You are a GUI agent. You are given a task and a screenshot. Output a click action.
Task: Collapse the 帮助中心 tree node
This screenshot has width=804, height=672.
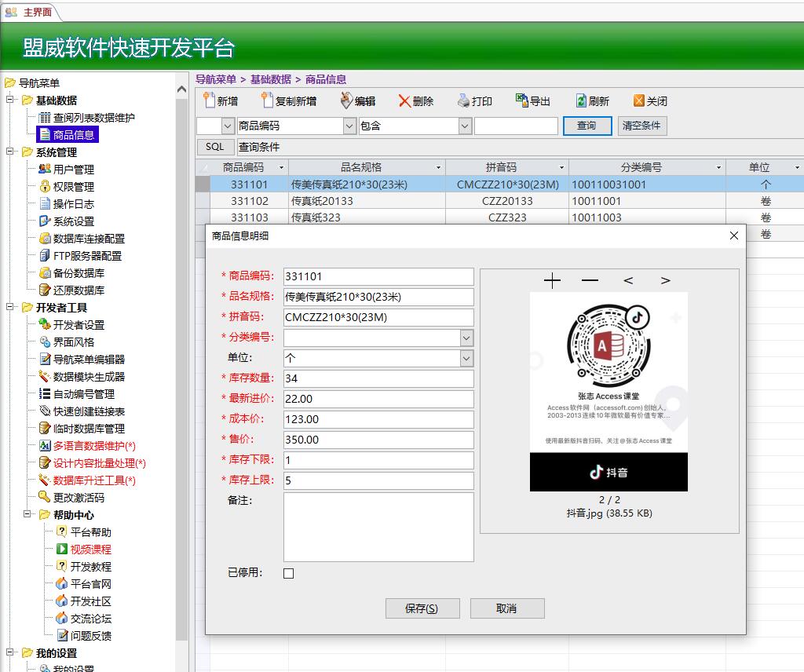(x=27, y=513)
